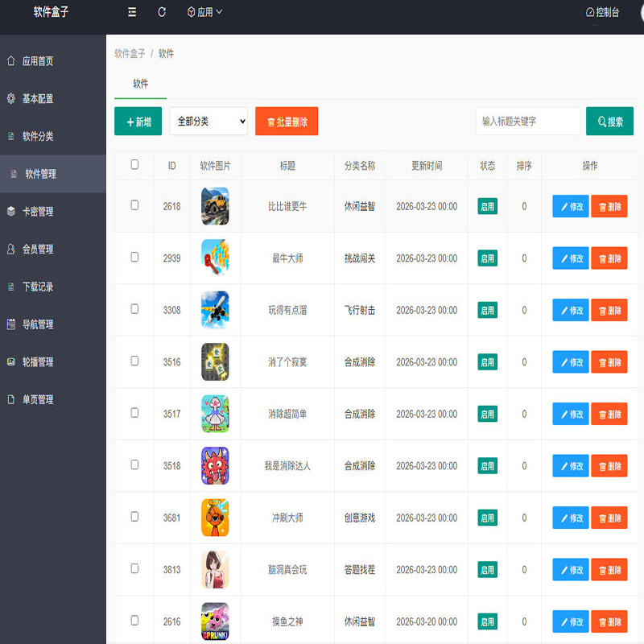Check the checkbox for row ID 3813
This screenshot has height=644, width=644.
tap(133, 569)
